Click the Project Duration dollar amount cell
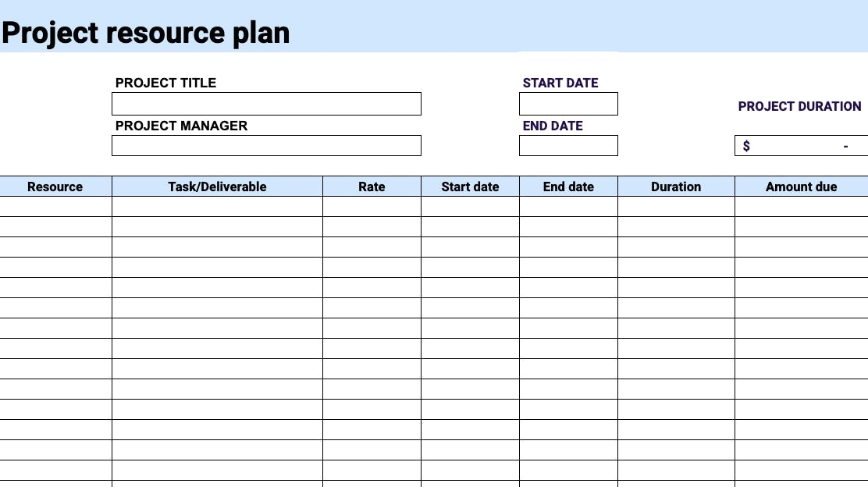The height and width of the screenshot is (487, 868). [801, 145]
